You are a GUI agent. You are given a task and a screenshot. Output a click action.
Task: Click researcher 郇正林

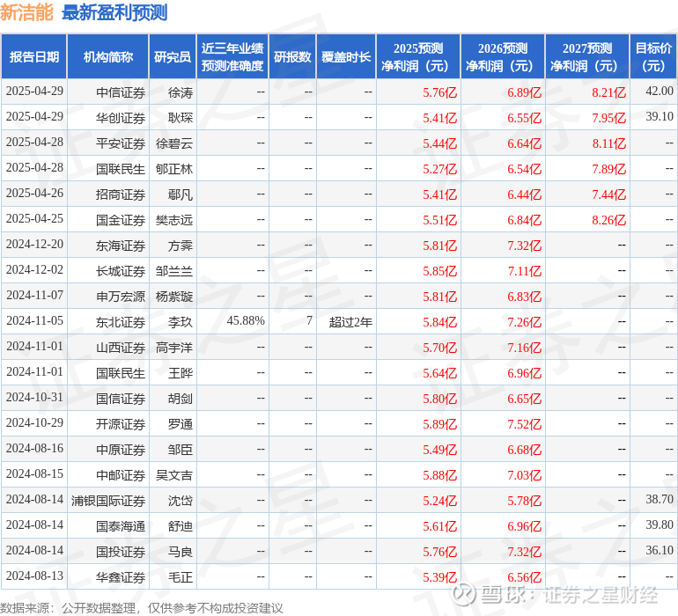click(x=174, y=169)
